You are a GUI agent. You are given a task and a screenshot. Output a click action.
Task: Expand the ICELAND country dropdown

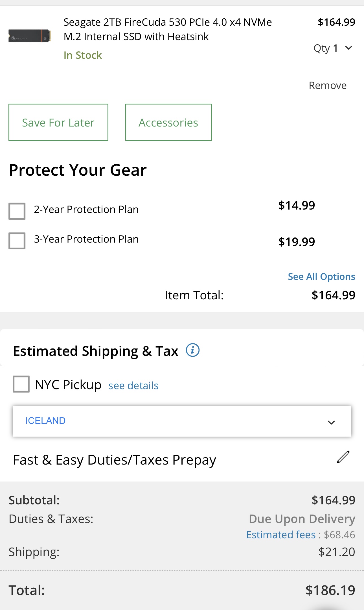point(182,421)
